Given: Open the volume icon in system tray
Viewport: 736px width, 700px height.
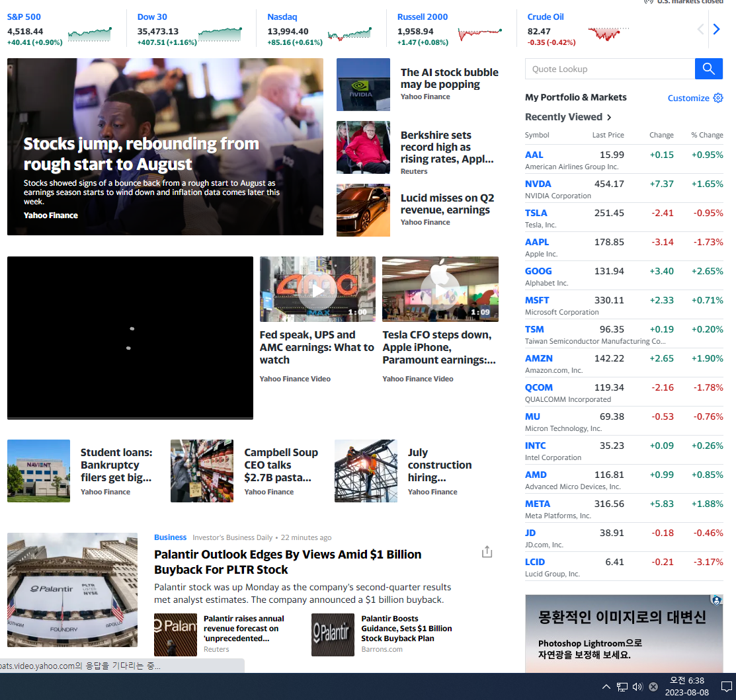Looking at the screenshot, I should tap(637, 687).
